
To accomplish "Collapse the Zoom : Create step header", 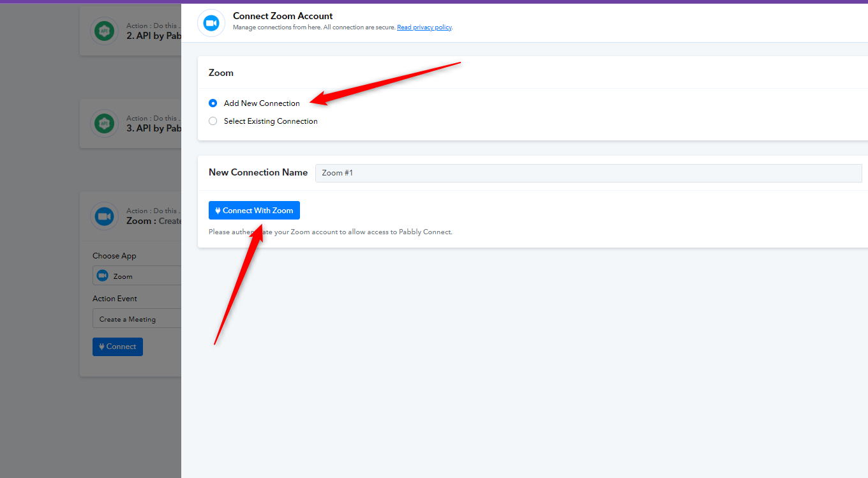I will coord(131,216).
